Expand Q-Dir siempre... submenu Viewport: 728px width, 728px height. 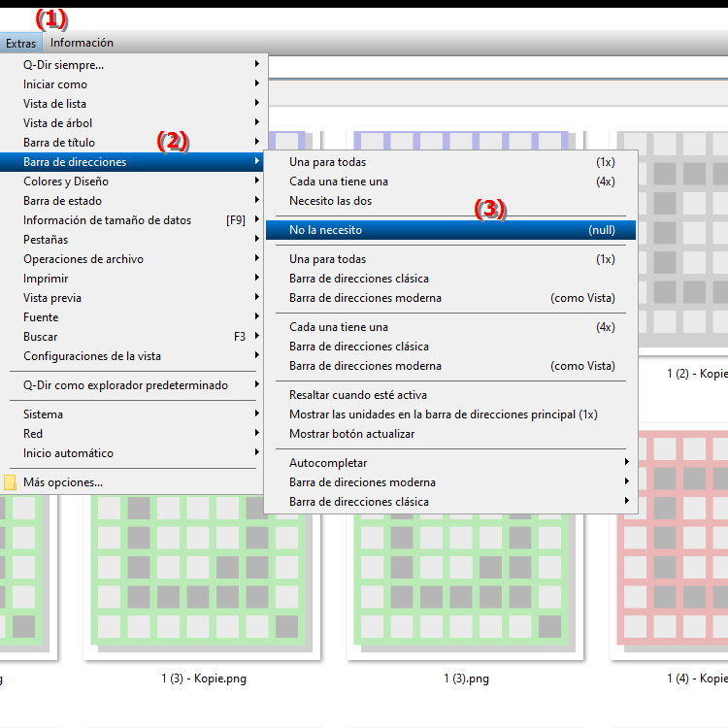(133, 64)
